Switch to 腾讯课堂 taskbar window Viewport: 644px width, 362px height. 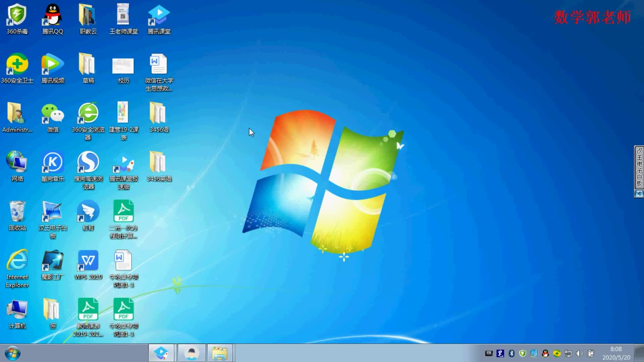161,353
